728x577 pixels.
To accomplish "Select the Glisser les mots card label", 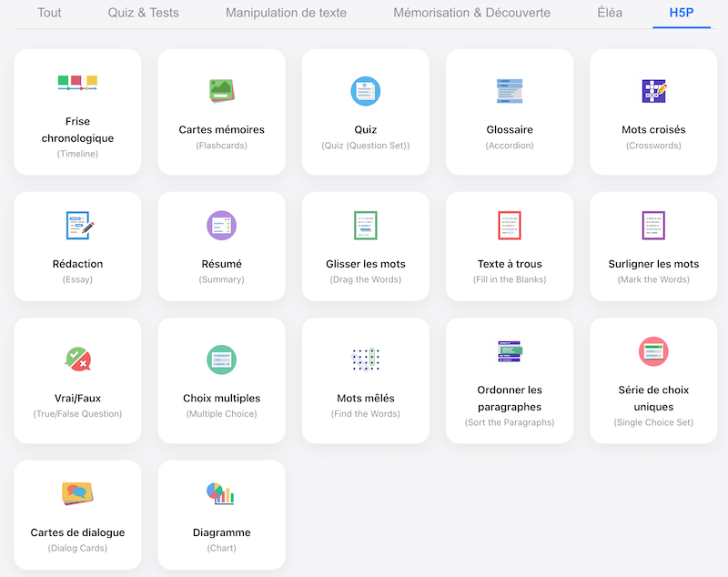I will [365, 264].
